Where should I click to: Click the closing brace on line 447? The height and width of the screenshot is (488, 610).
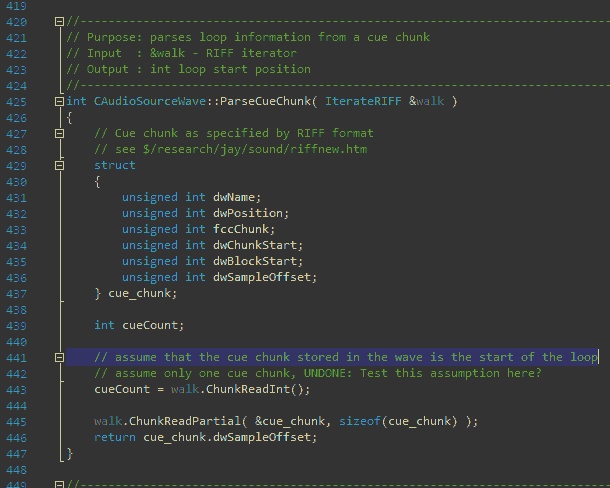(70, 453)
